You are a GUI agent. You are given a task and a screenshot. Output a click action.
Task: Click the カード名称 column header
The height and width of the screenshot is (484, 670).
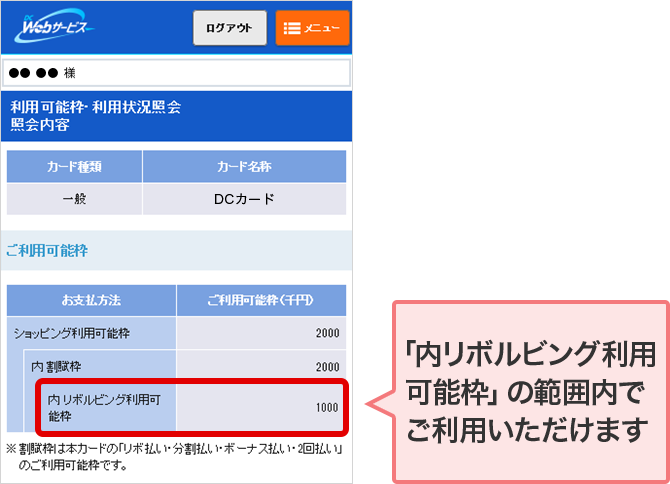pos(244,167)
